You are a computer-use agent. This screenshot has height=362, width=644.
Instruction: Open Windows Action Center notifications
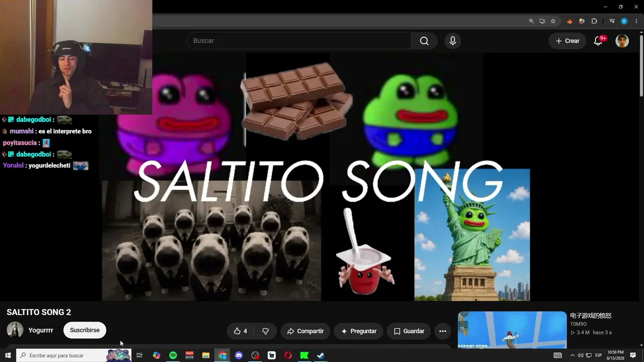click(x=633, y=355)
